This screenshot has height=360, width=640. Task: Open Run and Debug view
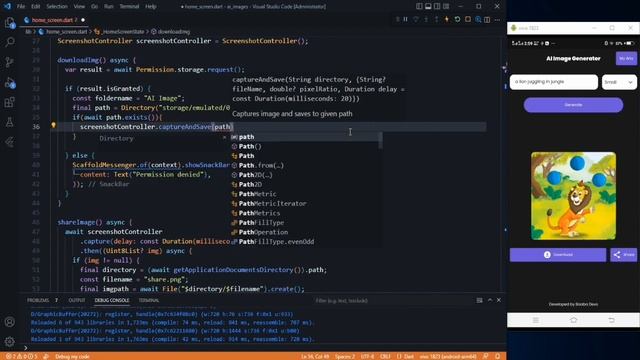[9, 82]
